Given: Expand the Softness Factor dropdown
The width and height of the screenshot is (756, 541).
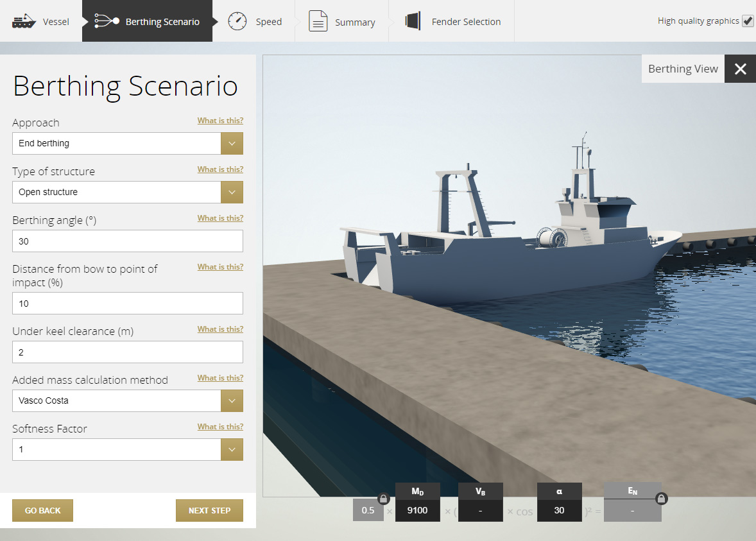Looking at the screenshot, I should point(232,450).
